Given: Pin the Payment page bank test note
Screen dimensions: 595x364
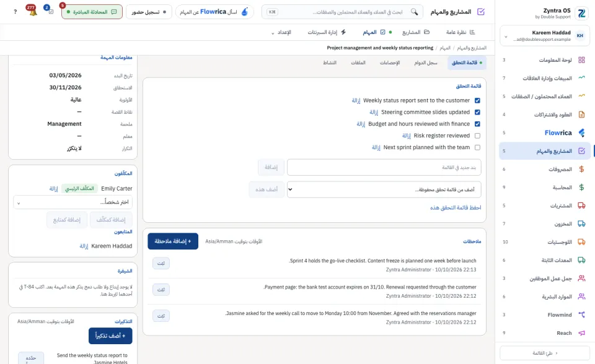Looking at the screenshot, I should click(161, 290).
